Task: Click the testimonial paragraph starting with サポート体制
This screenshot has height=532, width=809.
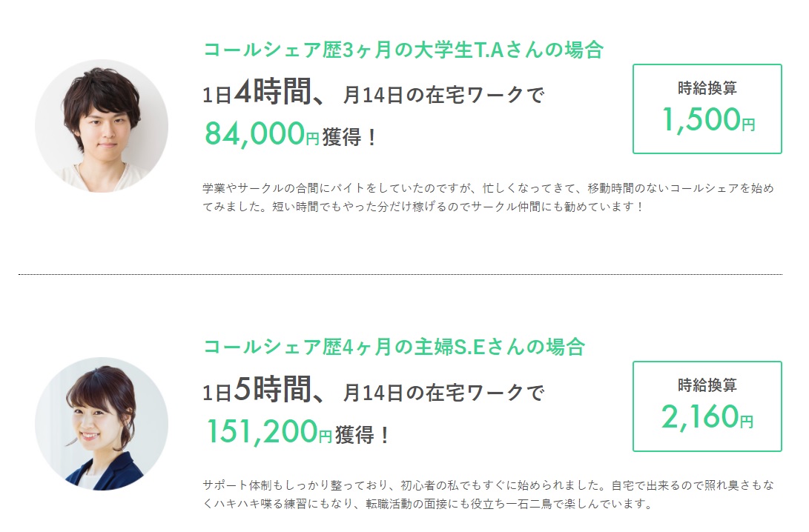Action: tap(488, 494)
